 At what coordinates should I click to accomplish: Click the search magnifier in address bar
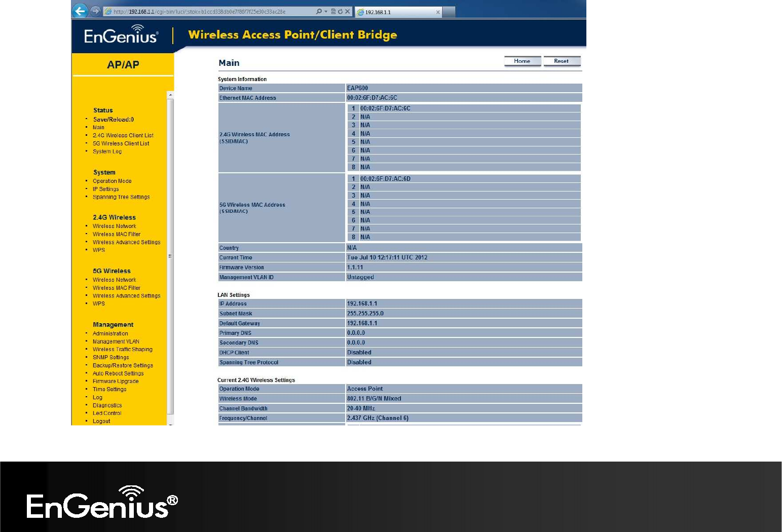[x=319, y=11]
